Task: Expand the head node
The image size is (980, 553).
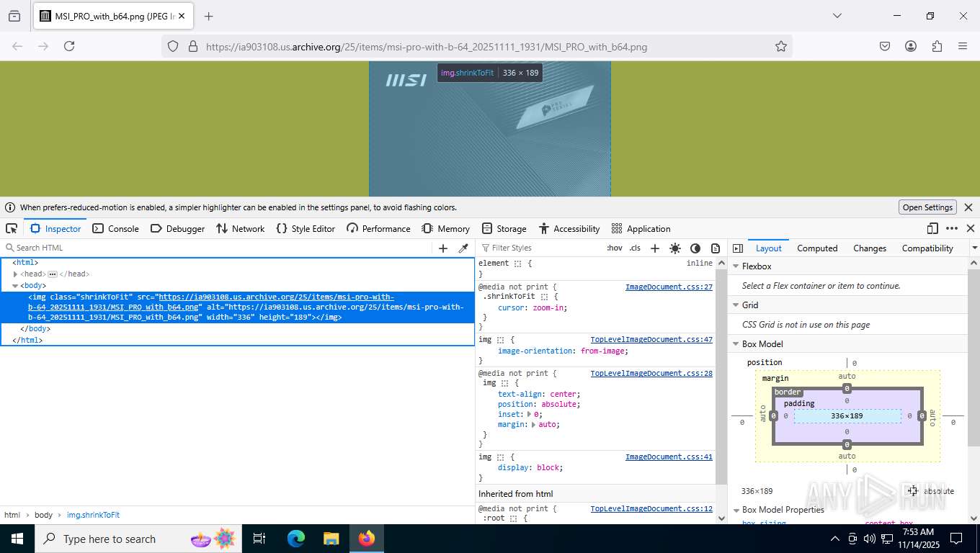Action: click(x=15, y=274)
